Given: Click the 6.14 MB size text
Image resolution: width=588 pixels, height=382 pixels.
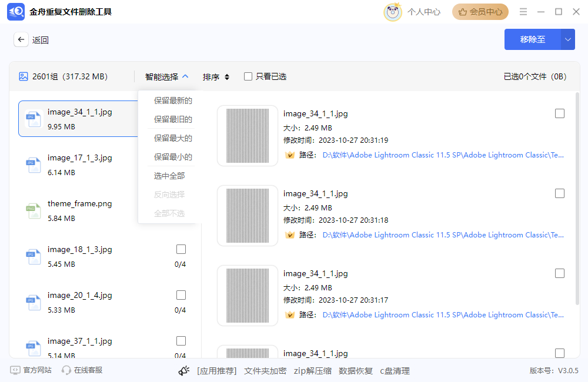Looking at the screenshot, I should [x=62, y=172].
